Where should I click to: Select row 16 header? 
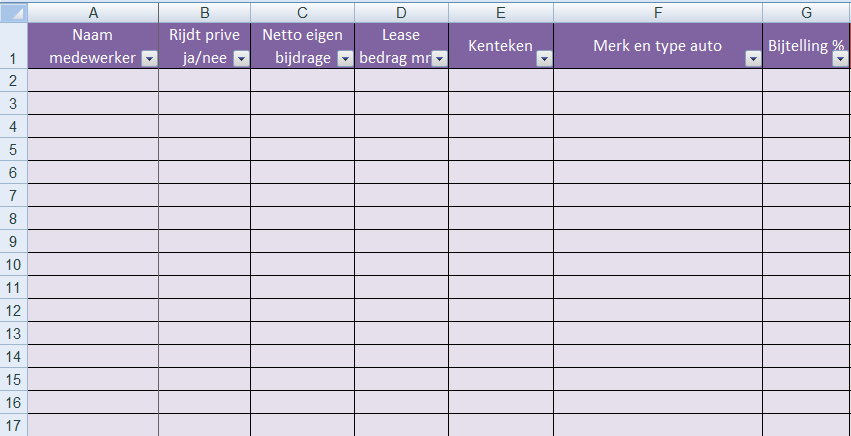(14, 402)
